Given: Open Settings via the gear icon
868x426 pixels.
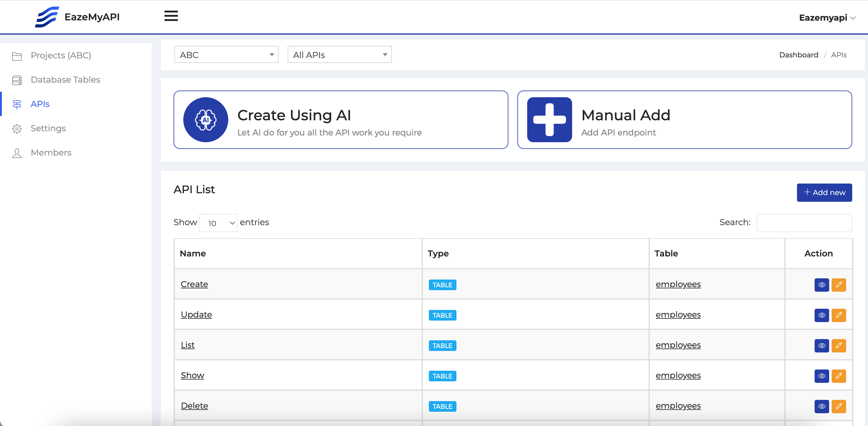Looking at the screenshot, I should click(x=17, y=129).
